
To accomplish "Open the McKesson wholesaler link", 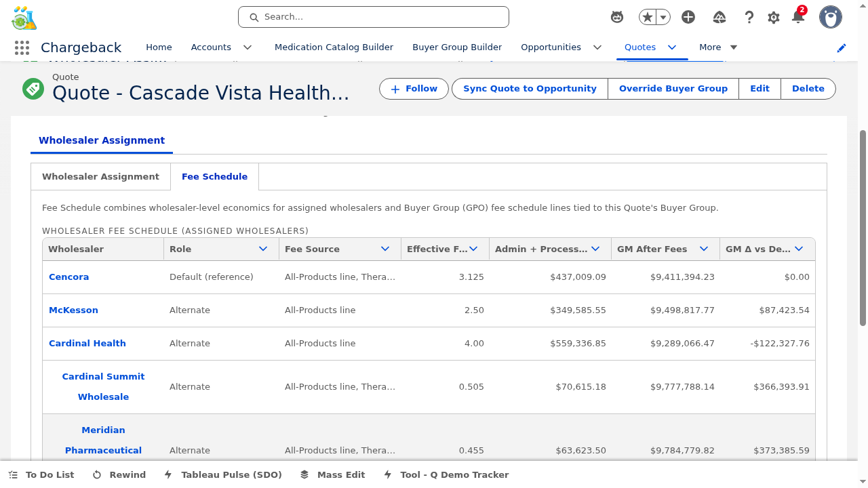I will 73,310.
